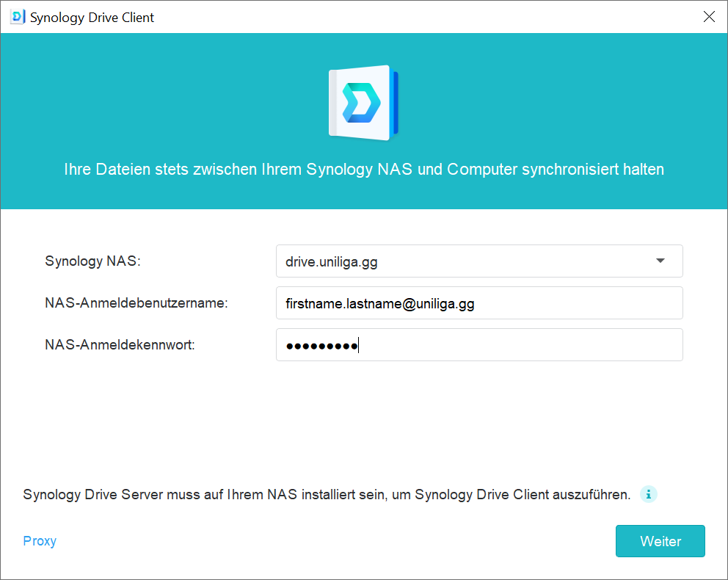
Task: Select the drive.uniliga.gg address text
Action: coord(332,261)
